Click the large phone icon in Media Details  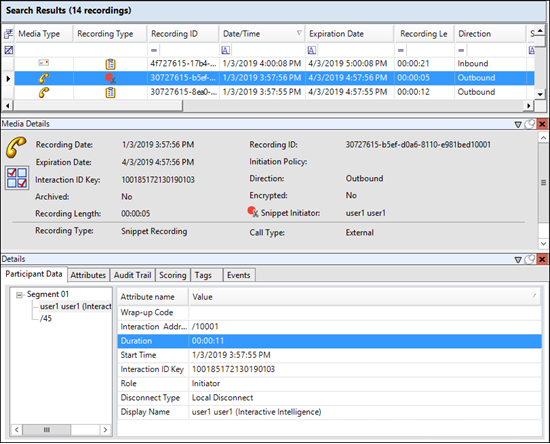pos(16,147)
